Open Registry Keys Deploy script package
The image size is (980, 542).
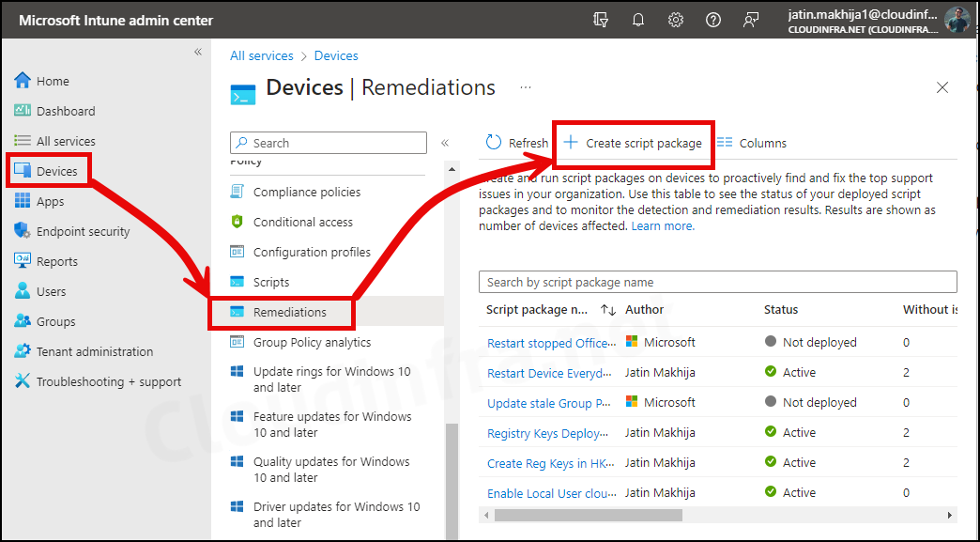tap(547, 433)
